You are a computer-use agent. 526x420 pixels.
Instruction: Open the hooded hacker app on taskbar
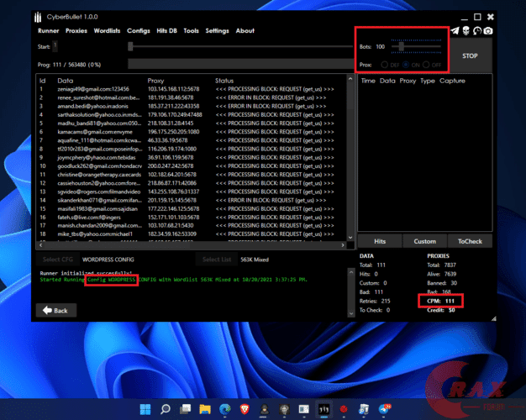[265, 409]
